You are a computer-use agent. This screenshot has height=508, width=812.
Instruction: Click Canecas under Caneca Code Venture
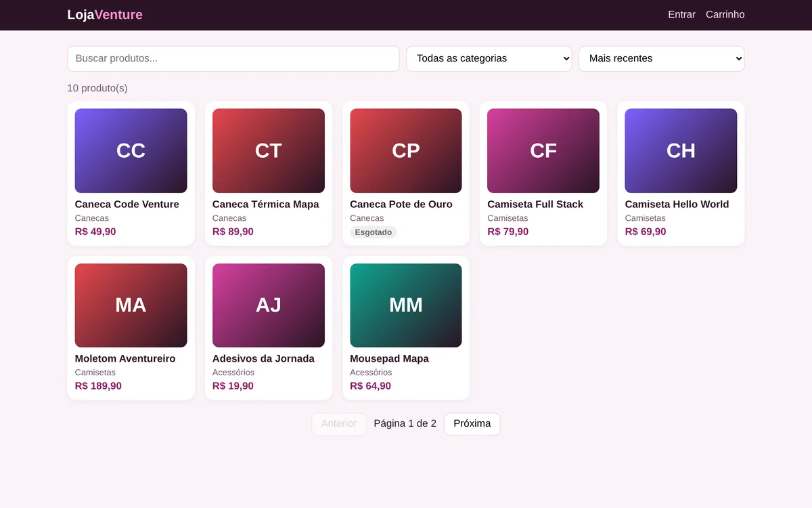[92, 218]
